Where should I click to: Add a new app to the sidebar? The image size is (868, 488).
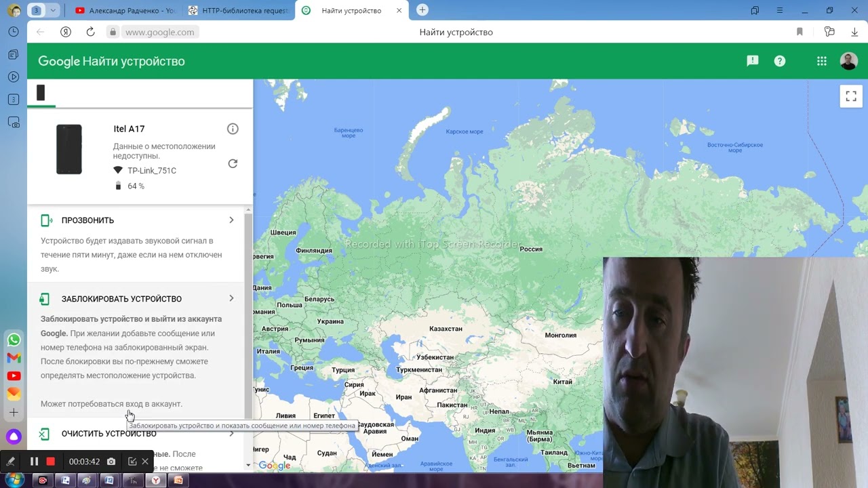pyautogui.click(x=14, y=412)
